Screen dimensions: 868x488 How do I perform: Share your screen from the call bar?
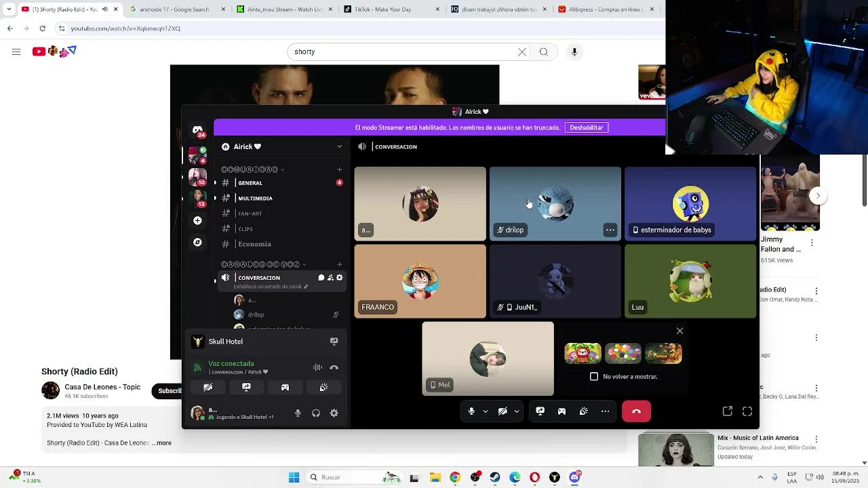coord(540,411)
